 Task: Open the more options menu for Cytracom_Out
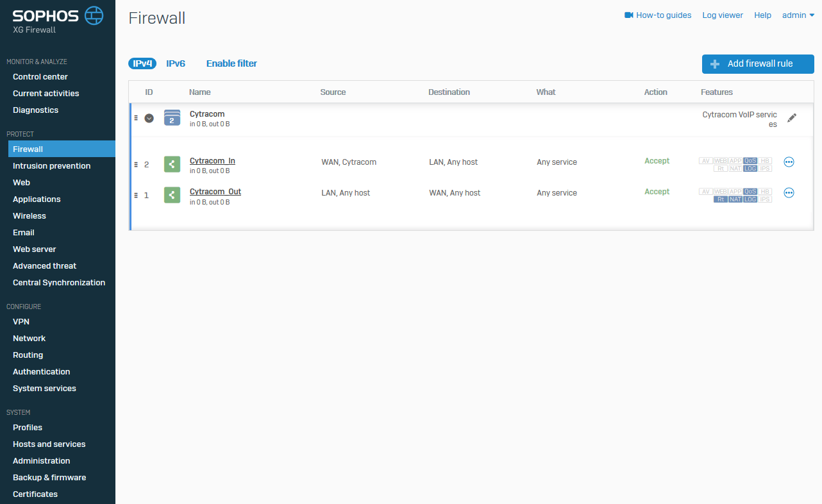[x=789, y=192]
